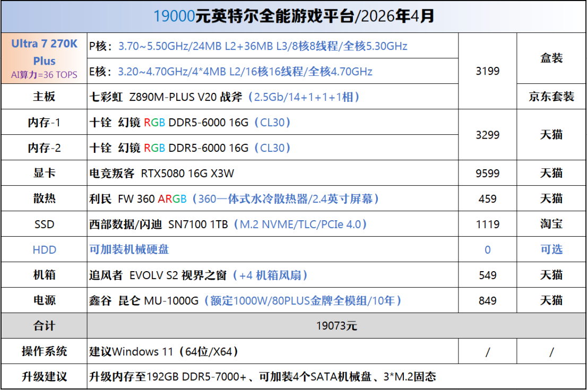588x390 pixels.
Task: Click 天猫 in the 散热 row
Action: click(x=551, y=198)
